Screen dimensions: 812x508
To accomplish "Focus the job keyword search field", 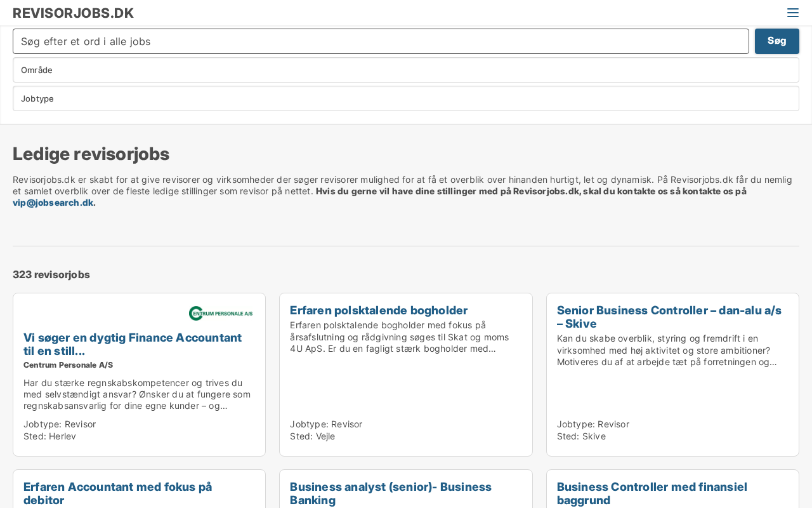I will point(381,41).
